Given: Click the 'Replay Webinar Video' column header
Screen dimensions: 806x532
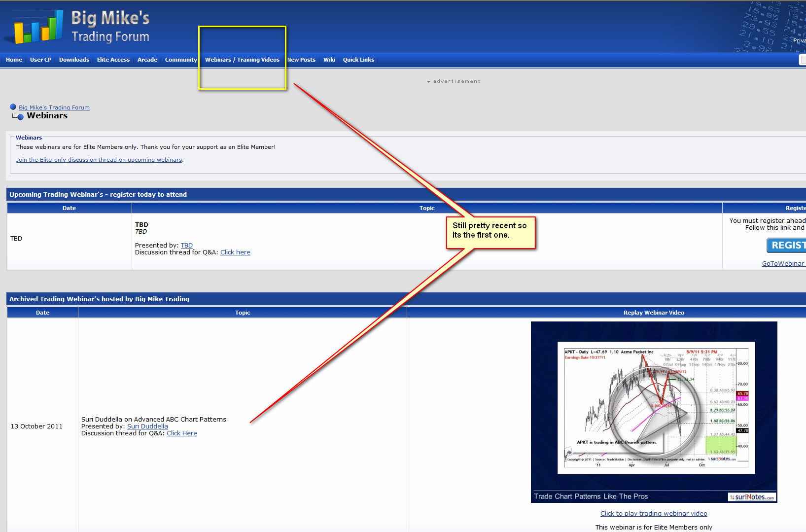Looking at the screenshot, I should [654, 313].
